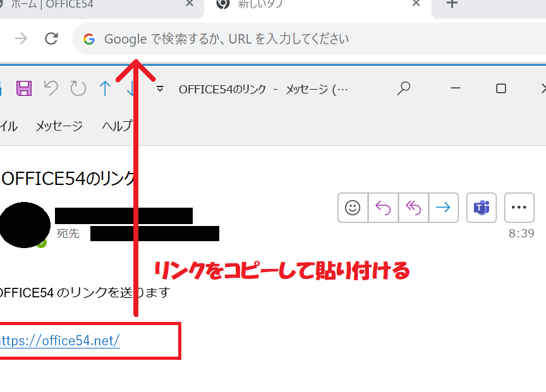Share message to Microsoft Teams
546x392 pixels.
[x=482, y=208]
